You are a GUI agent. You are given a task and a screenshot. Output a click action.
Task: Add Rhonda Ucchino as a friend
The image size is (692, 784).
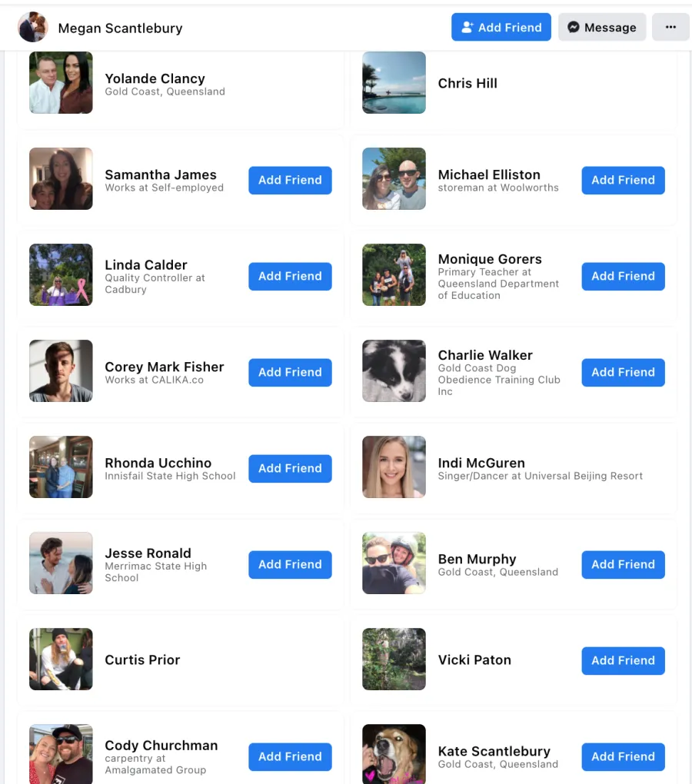point(290,469)
